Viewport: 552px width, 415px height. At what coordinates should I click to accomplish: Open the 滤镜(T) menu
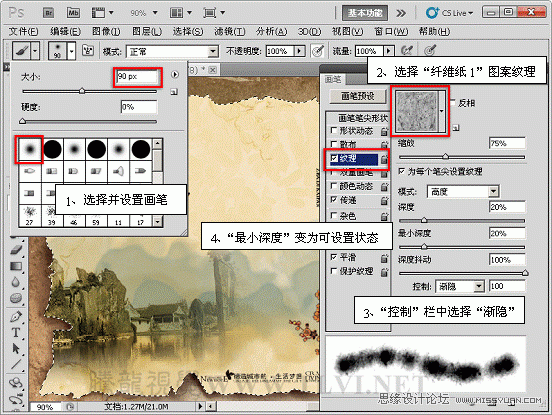coord(230,31)
